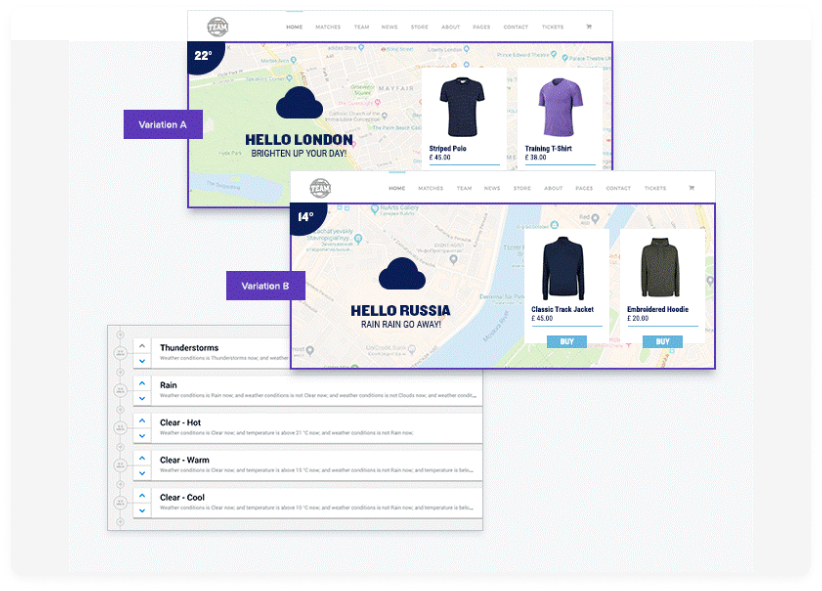
Task: Click the TEAM logo in Variation A window
Action: (218, 26)
